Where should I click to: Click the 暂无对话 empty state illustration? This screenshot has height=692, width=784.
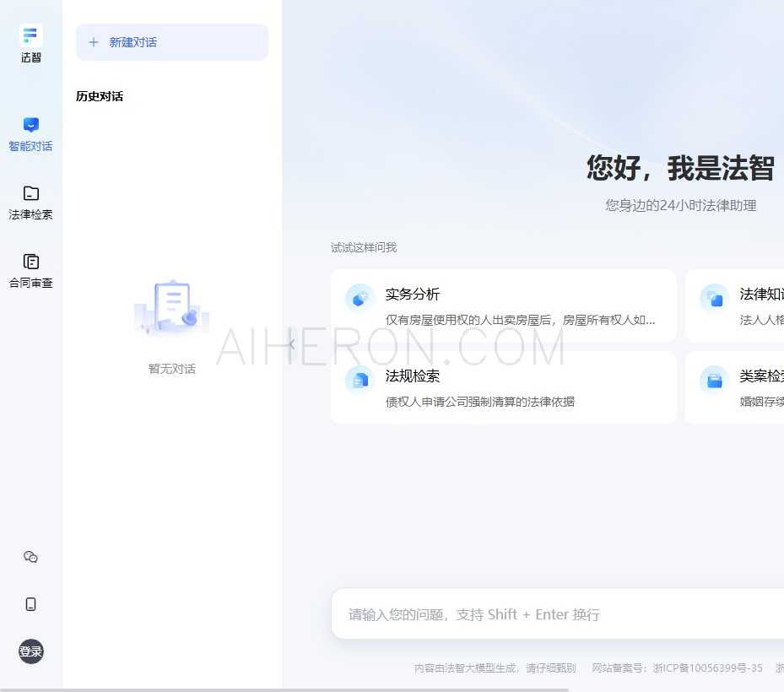point(172,305)
